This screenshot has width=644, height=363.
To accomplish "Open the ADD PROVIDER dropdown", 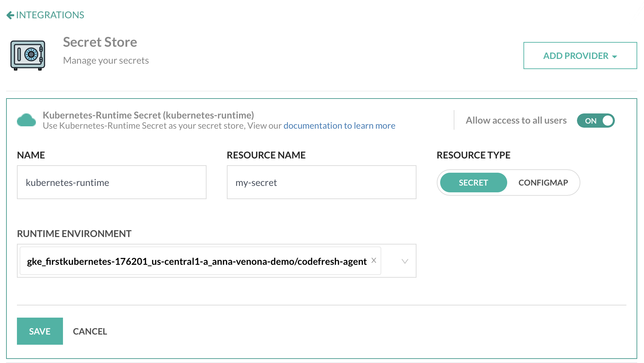I will click(x=580, y=56).
